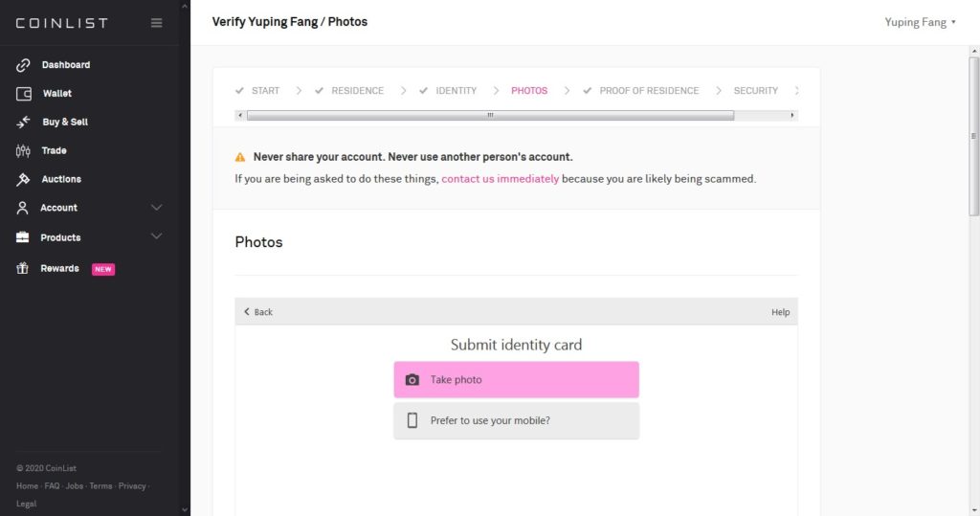Click the Rewards gift icon

coord(23,268)
